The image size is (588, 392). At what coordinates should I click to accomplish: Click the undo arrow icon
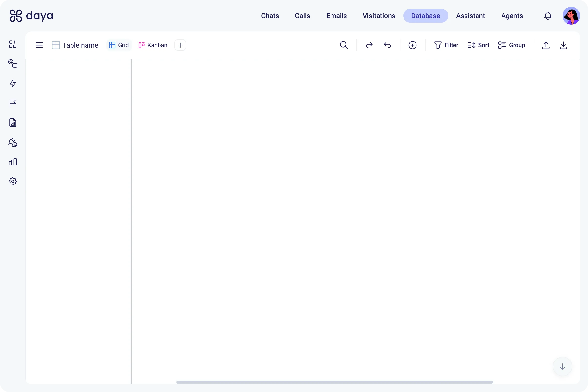(387, 45)
